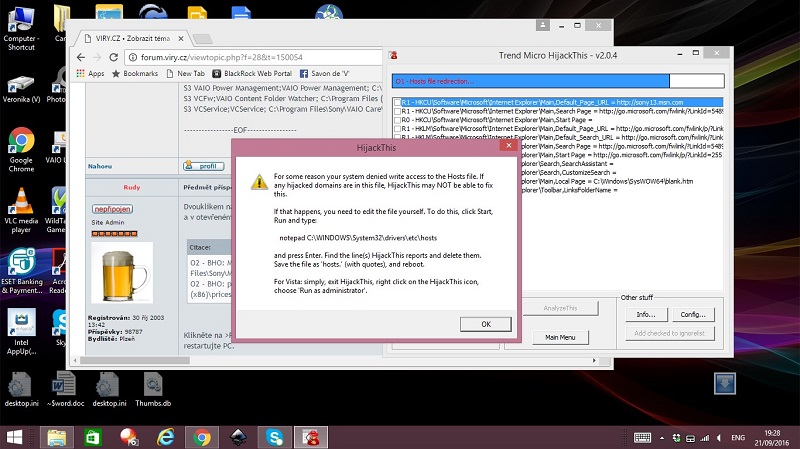
Task: Click Add checked to ignorelist button
Action: pyautogui.click(x=669, y=333)
